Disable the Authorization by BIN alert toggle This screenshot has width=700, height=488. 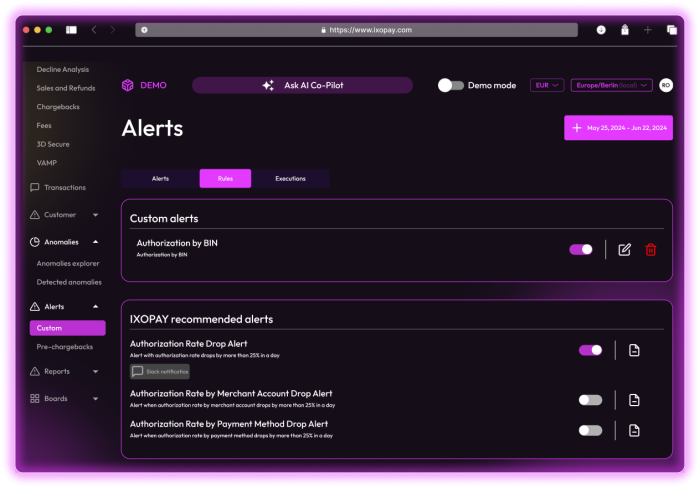click(x=581, y=249)
